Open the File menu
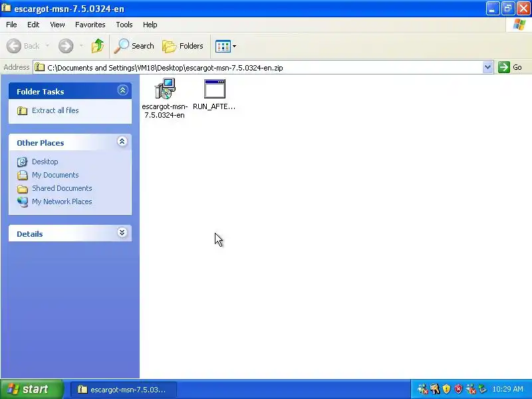532x399 pixels. click(11, 25)
